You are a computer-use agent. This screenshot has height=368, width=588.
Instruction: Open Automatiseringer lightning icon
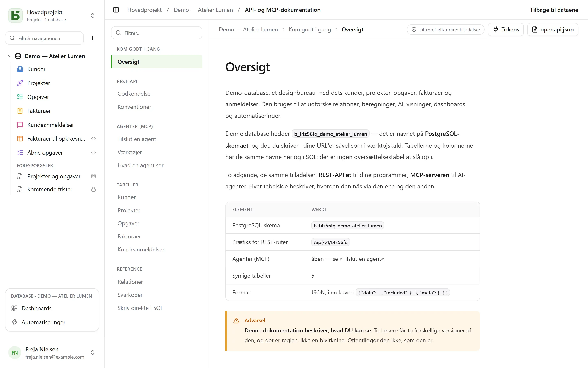coord(14,322)
